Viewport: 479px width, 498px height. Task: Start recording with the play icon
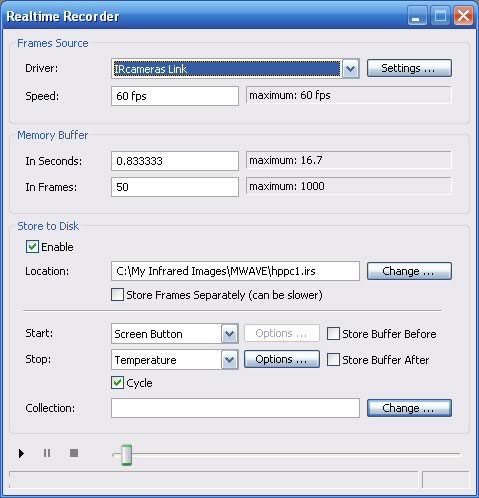coord(21,453)
